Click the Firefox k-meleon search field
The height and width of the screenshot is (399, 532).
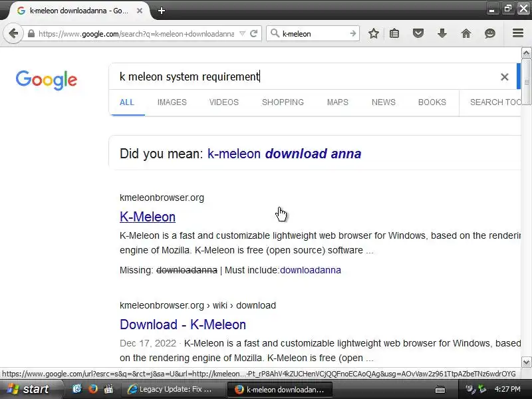tap(314, 34)
